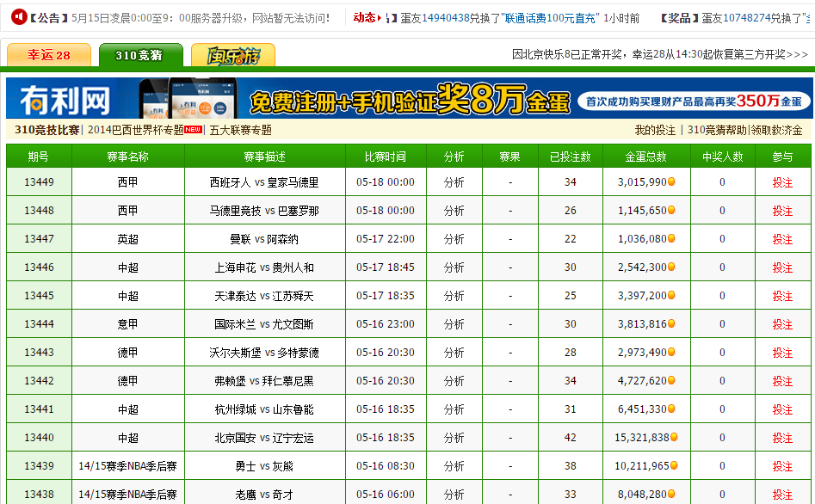Screen dimensions: 815x504
Task: Click the 比赛时间 column header
Action: 386,157
